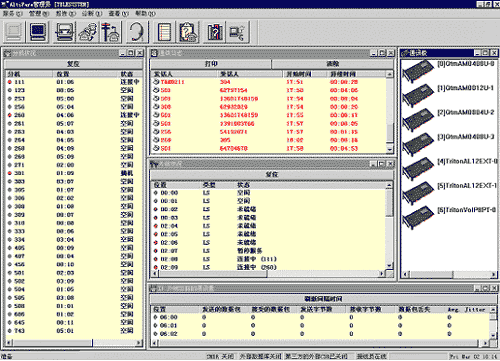Click the 刷新间隔时间 button
Viewport: 500px width, 361px height.
point(323,298)
